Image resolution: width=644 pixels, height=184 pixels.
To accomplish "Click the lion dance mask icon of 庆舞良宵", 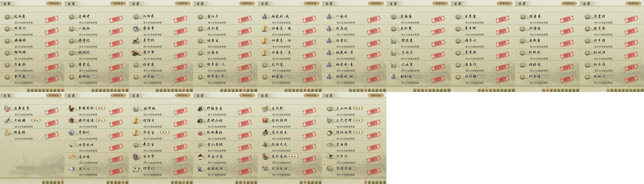I will point(7,108).
